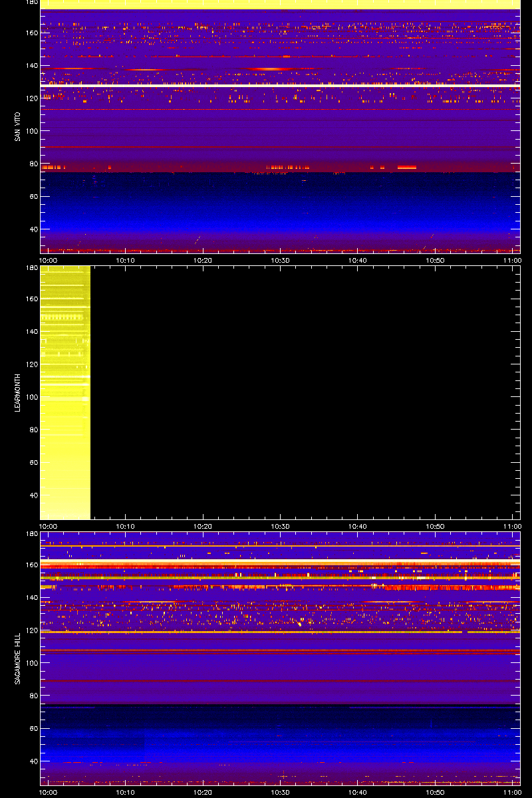Click the 10:30 tick under Sagamore Hill plot
The image size is (532, 798).
tap(280, 792)
